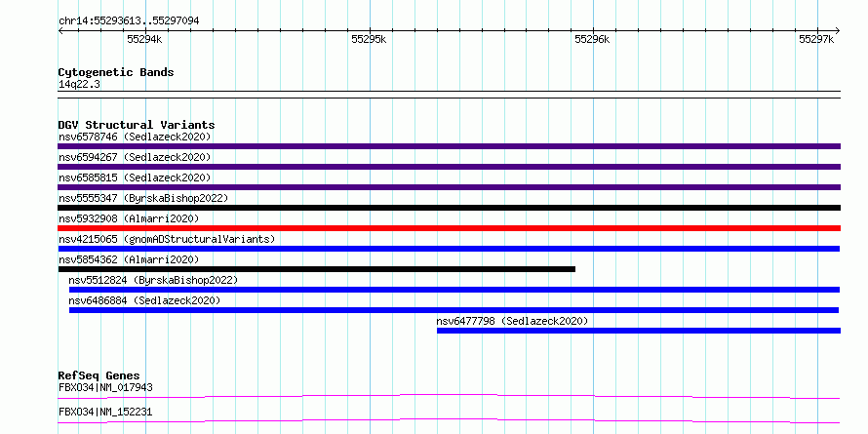The width and height of the screenshot is (868, 434).
Task: Click the 55297k ruler tick label
Action: pos(816,39)
